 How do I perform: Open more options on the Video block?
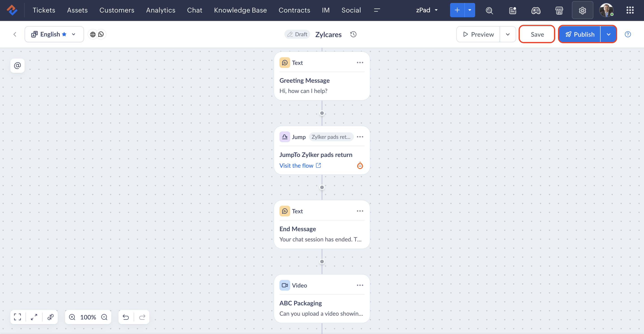360,285
